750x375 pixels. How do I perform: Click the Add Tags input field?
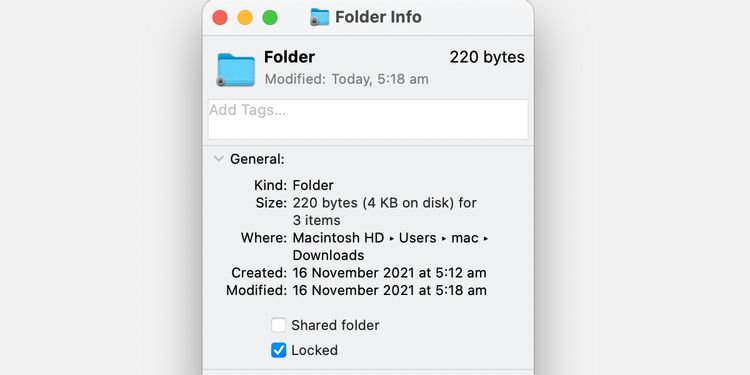tap(368, 120)
